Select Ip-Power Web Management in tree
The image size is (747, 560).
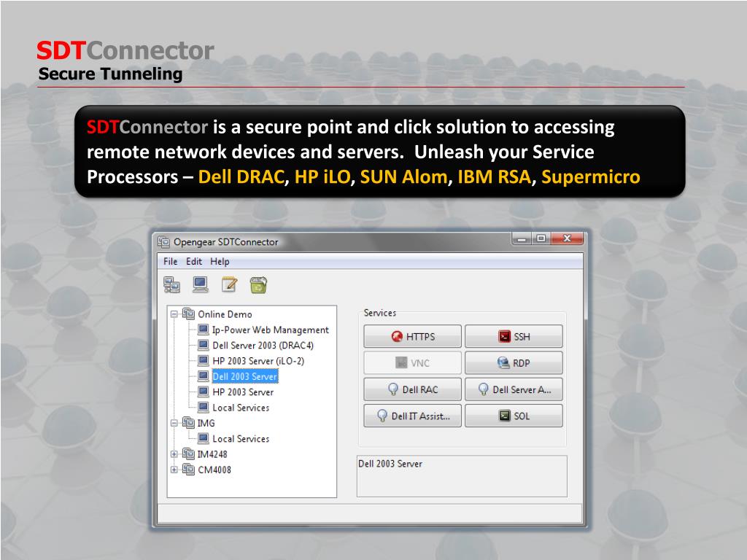tap(270, 330)
